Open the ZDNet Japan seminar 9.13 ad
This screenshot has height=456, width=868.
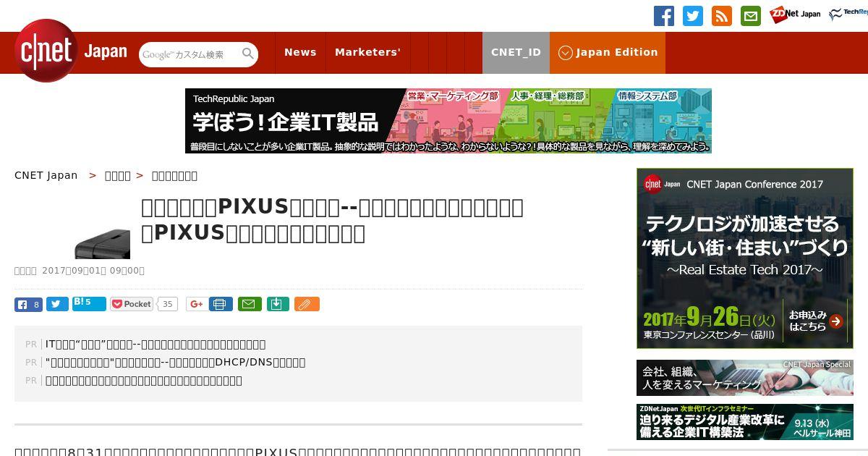click(745, 421)
